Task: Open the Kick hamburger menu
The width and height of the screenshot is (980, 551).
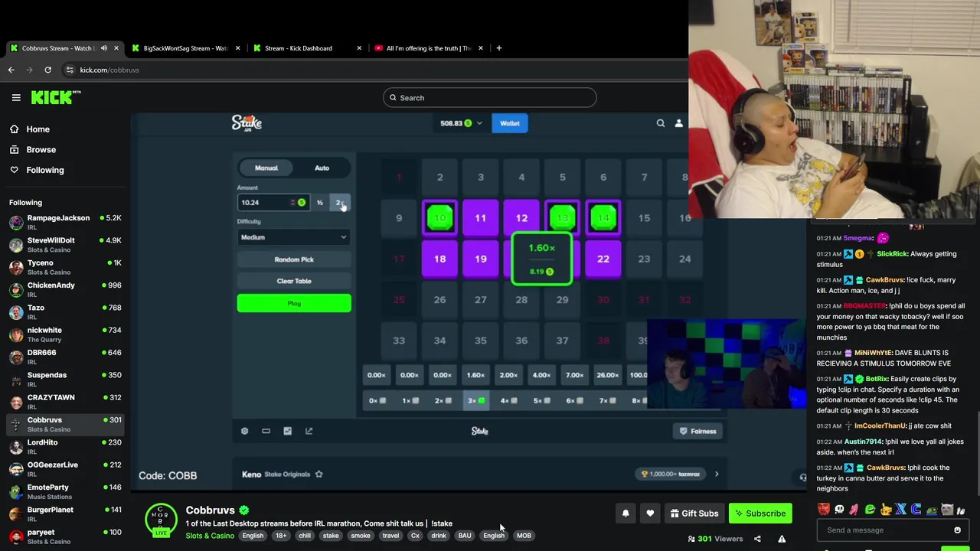Action: pyautogui.click(x=16, y=97)
